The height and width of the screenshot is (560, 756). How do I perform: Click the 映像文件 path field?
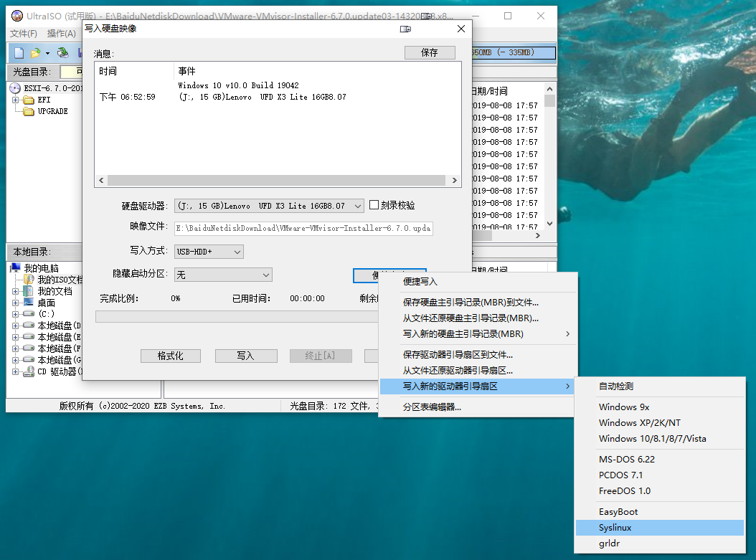click(x=303, y=229)
